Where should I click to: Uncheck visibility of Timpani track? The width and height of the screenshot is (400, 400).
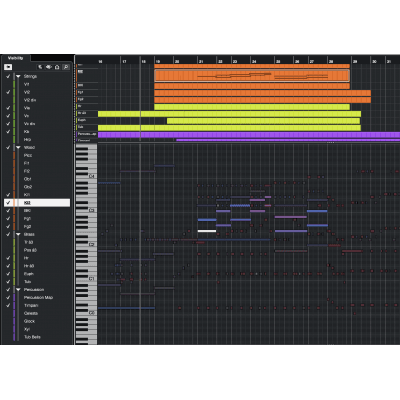click(8, 305)
